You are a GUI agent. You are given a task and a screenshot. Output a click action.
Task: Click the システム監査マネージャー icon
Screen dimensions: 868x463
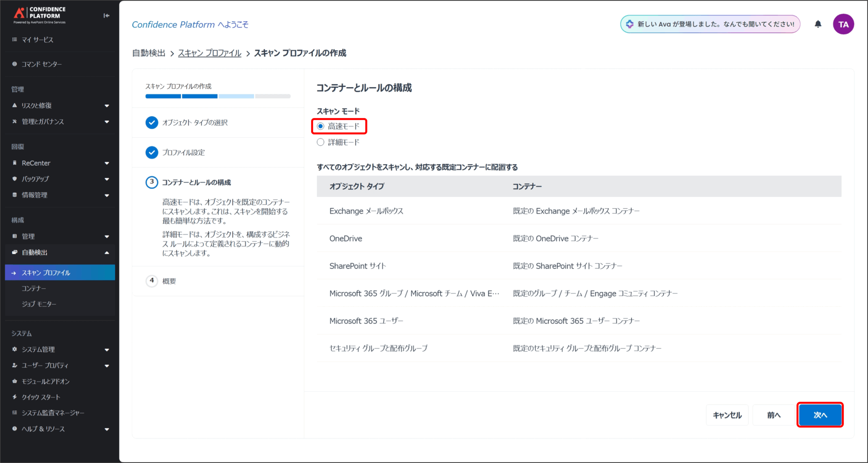pyautogui.click(x=15, y=413)
